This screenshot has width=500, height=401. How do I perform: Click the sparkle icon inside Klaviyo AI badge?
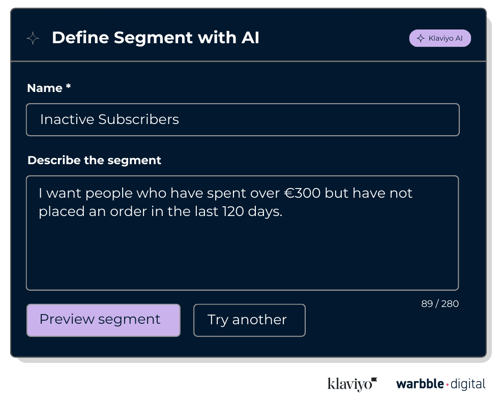[421, 38]
